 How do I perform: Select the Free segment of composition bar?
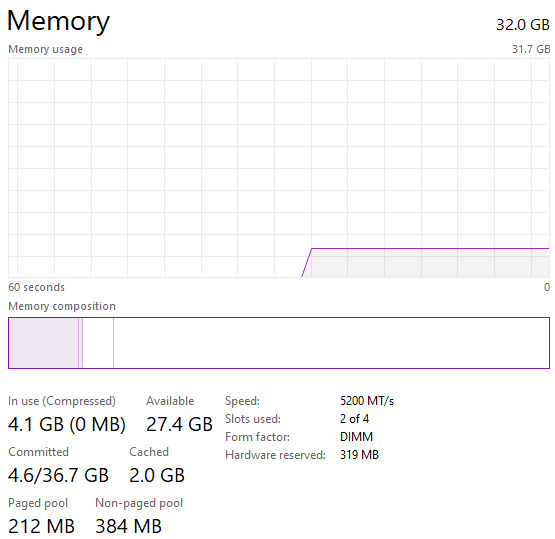click(331, 343)
